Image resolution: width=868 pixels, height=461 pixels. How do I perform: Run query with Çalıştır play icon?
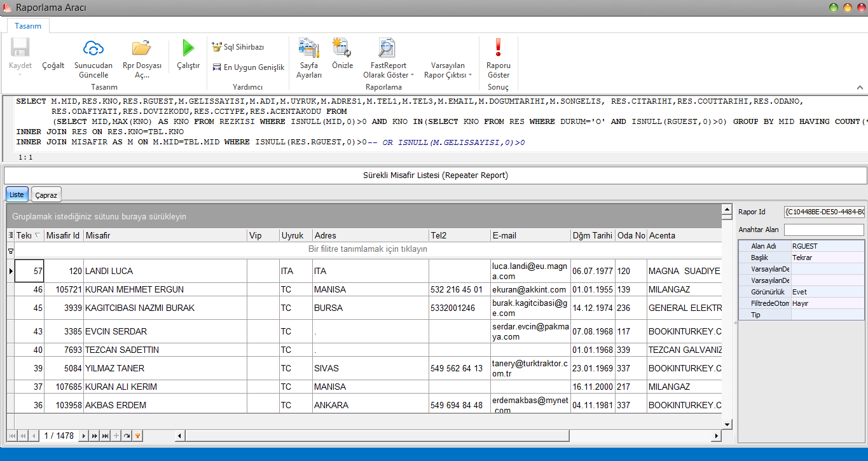click(188, 48)
